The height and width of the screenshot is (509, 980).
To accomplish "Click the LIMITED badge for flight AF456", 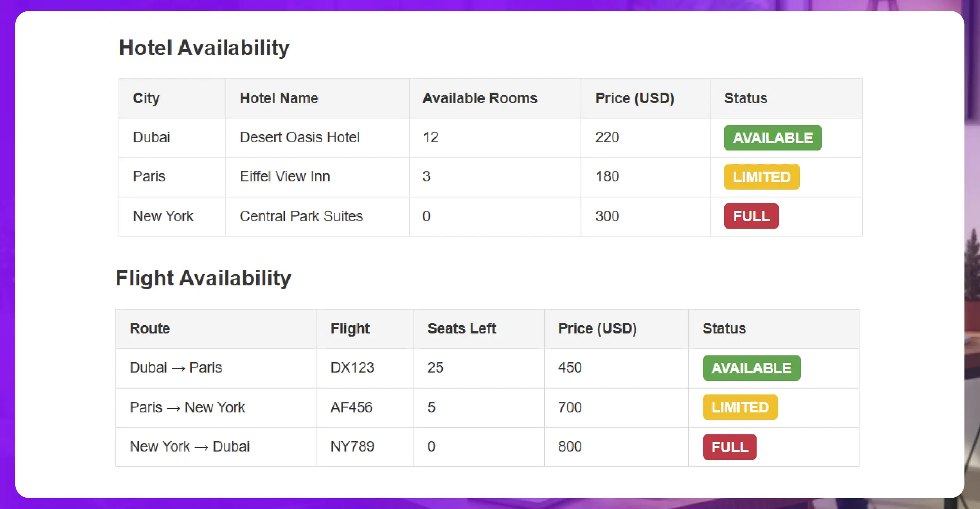I will [x=740, y=407].
